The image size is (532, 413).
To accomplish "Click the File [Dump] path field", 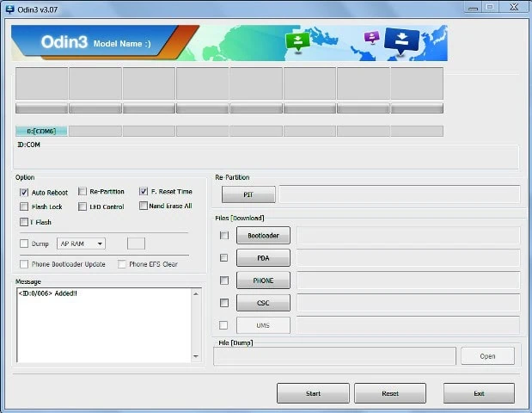I will [334, 356].
